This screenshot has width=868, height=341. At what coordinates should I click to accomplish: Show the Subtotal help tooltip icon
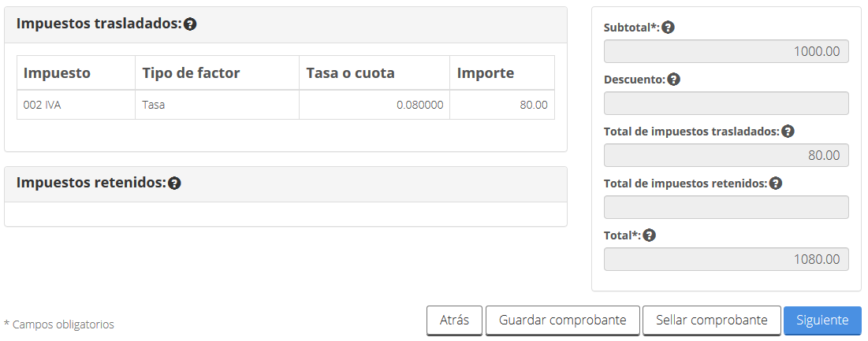(669, 27)
